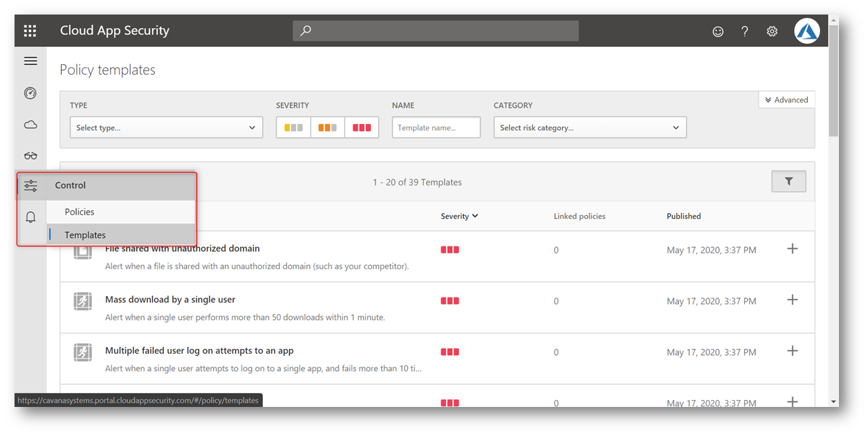Screen dimensions: 868x436
Task: Click the '1 - 20 of 39 Templates' text
Action: [417, 182]
